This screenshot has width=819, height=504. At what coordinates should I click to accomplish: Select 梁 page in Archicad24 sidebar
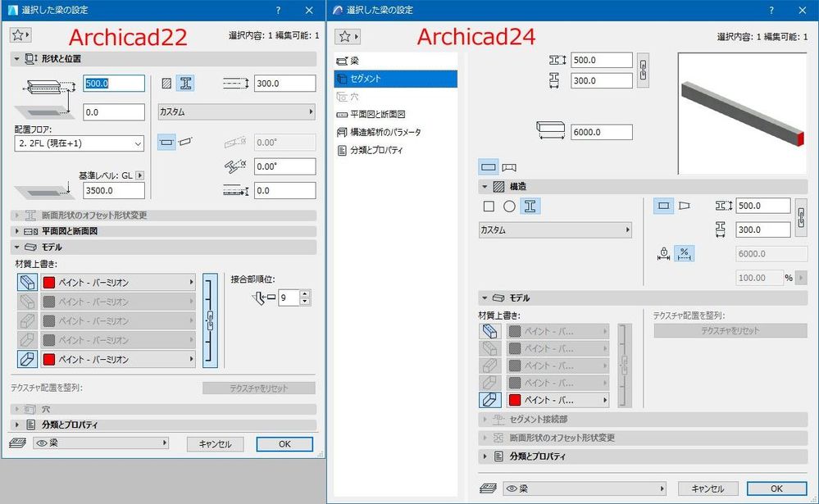click(x=395, y=61)
